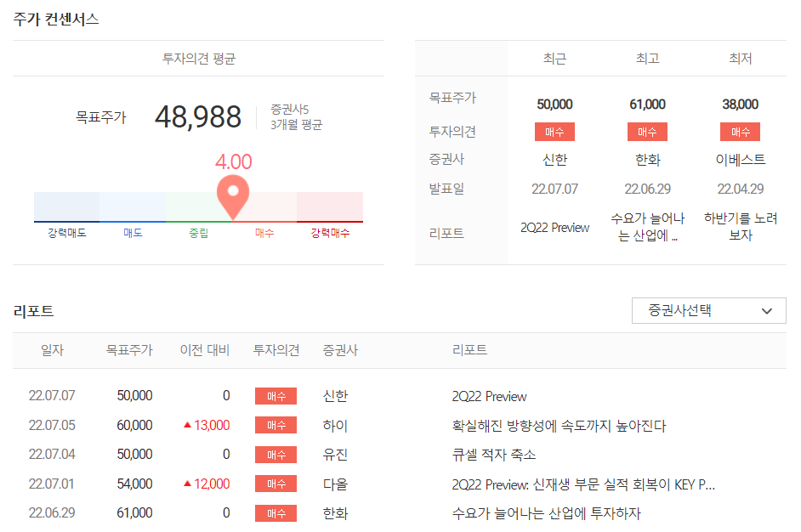Viewport: 801px width, 532px height.
Task: Click the target price 54,000 in 다올 row
Action: click(135, 484)
